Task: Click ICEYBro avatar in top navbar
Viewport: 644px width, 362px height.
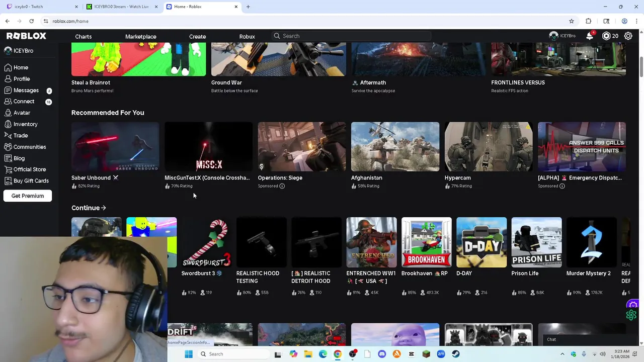Action: 553,36
